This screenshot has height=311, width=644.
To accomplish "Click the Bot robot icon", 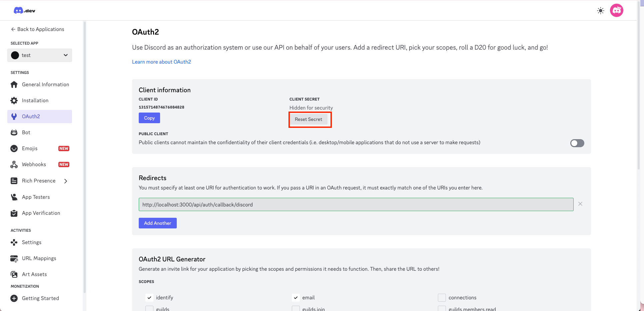I will (x=14, y=133).
